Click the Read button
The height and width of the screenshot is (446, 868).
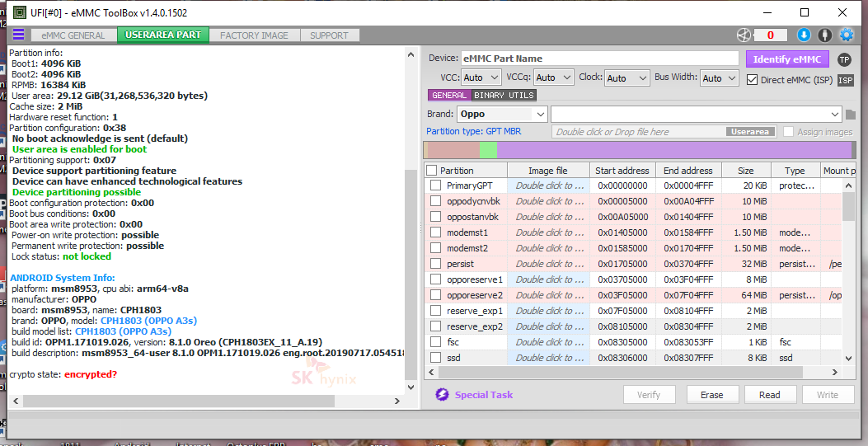(x=769, y=395)
